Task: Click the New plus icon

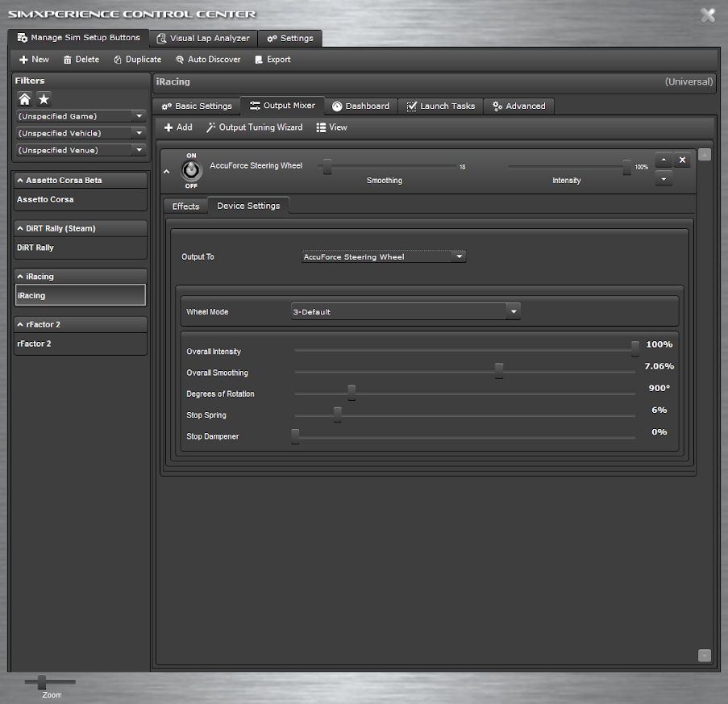Action: 23,60
